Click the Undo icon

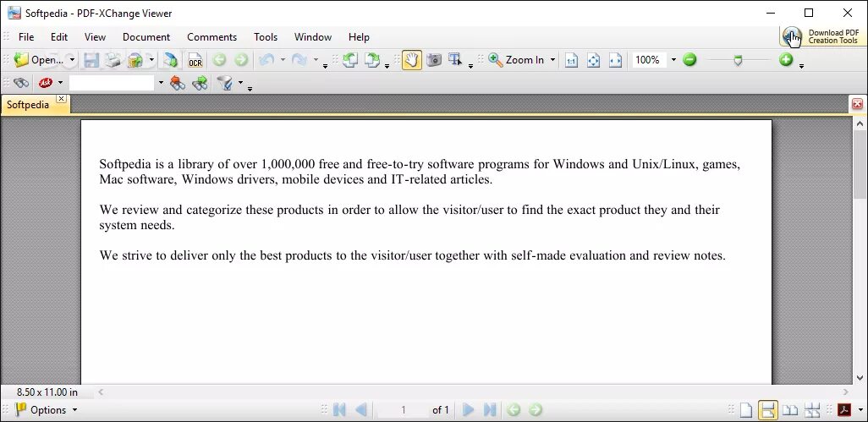tap(266, 60)
